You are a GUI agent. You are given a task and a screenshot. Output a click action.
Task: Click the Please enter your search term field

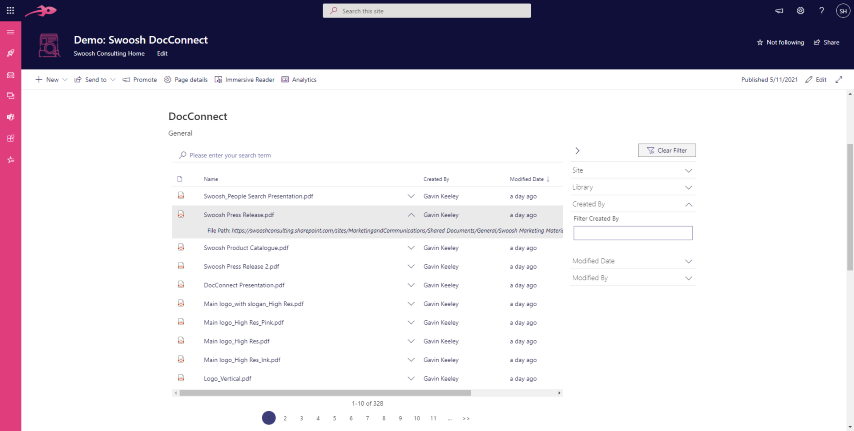coord(368,155)
